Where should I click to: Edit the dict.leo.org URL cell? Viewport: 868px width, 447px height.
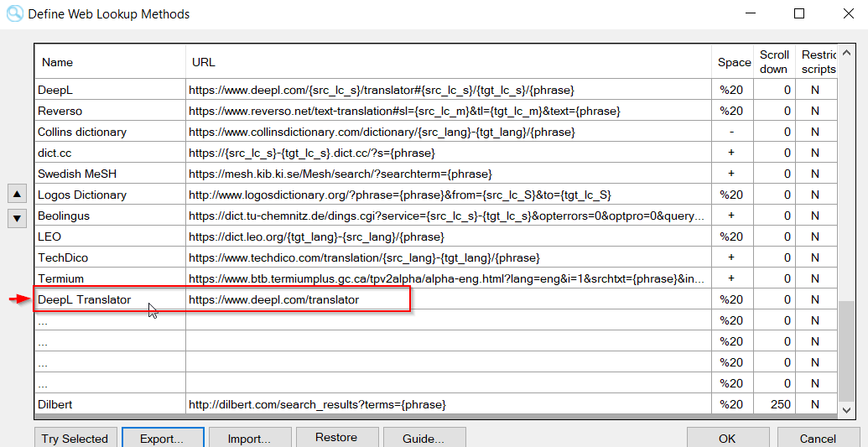449,236
